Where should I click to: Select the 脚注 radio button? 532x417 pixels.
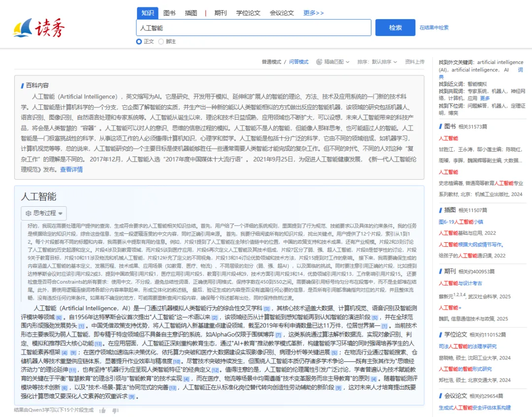[161, 42]
